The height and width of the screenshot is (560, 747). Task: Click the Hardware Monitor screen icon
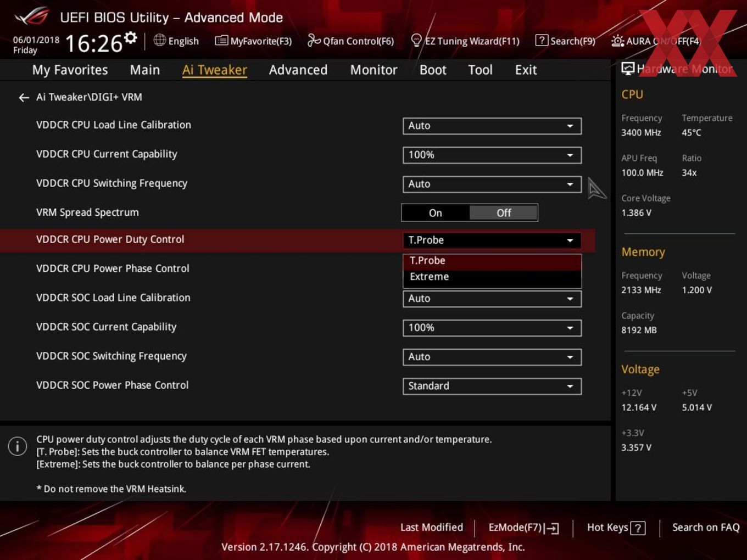(627, 69)
